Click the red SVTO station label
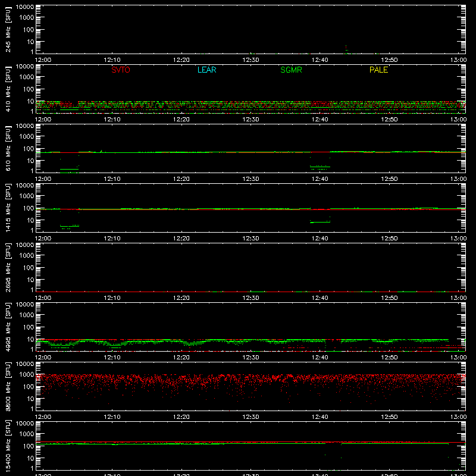 pos(121,70)
